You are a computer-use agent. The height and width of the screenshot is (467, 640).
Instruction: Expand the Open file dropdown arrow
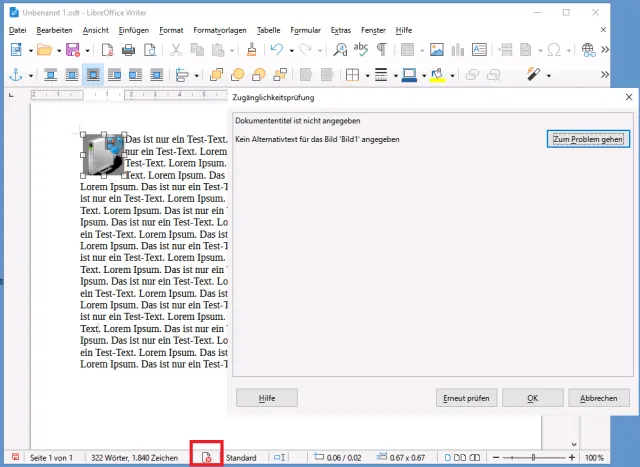coord(57,49)
